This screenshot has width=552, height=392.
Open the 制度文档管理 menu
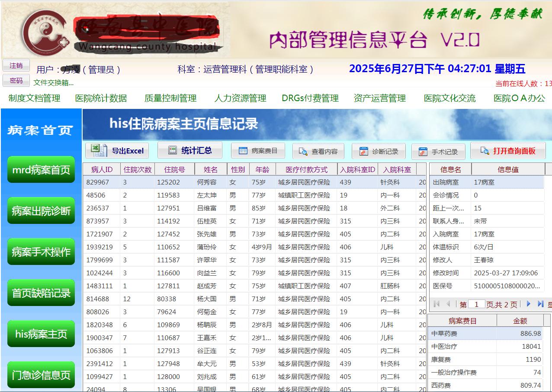[35, 98]
